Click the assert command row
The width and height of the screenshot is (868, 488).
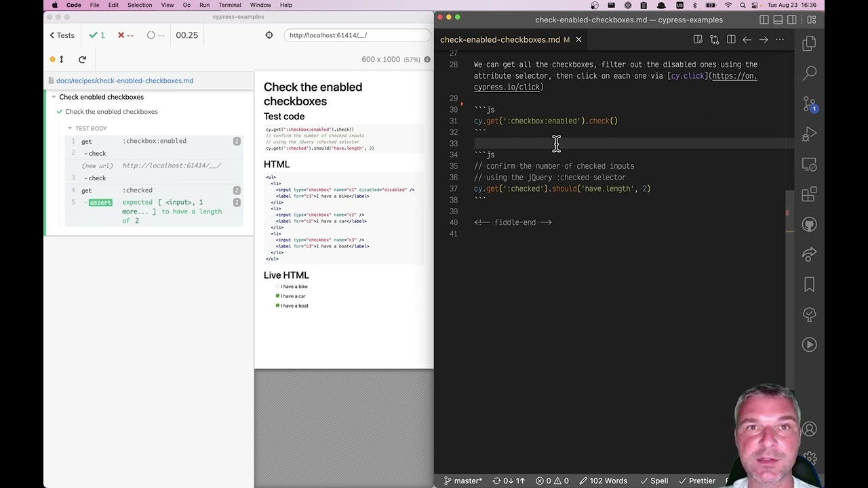tap(153, 211)
